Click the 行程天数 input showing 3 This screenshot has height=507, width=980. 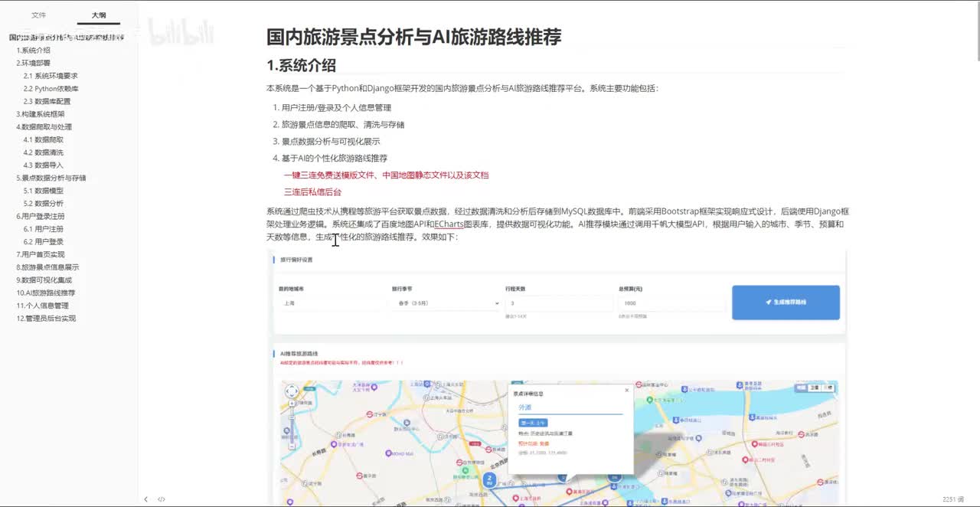point(559,303)
